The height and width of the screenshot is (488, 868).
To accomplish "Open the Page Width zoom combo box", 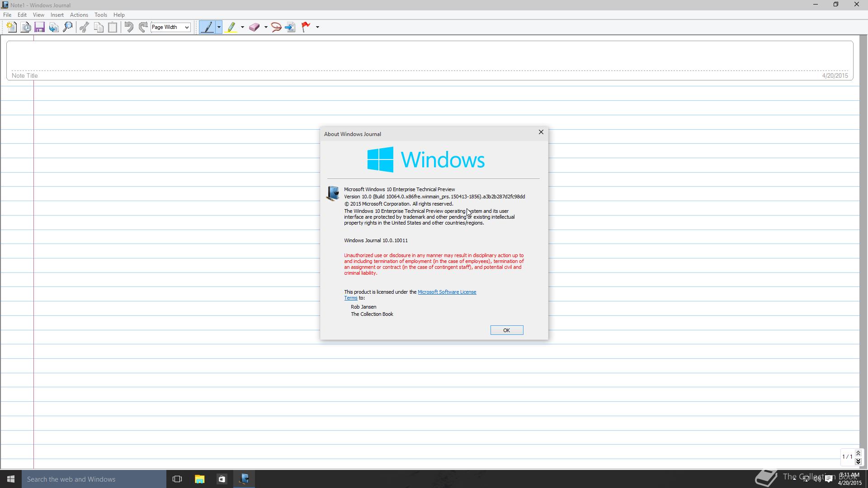I will 170,27.
